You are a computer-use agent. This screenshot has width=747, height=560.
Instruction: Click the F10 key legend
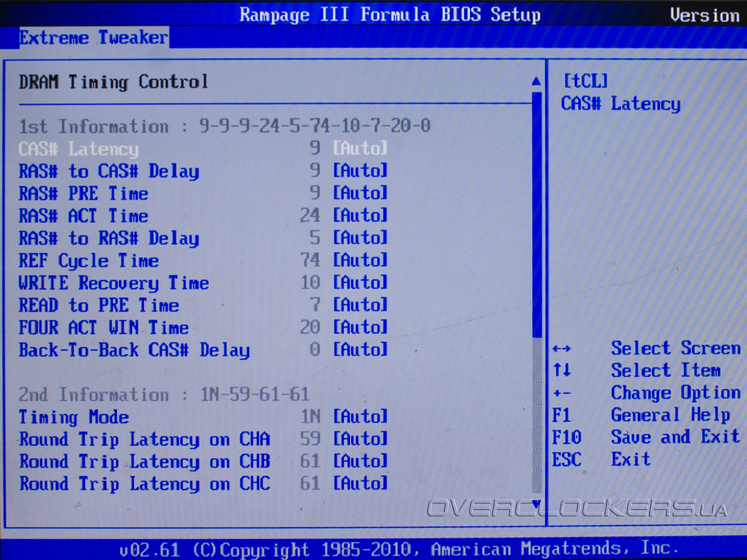(x=567, y=437)
